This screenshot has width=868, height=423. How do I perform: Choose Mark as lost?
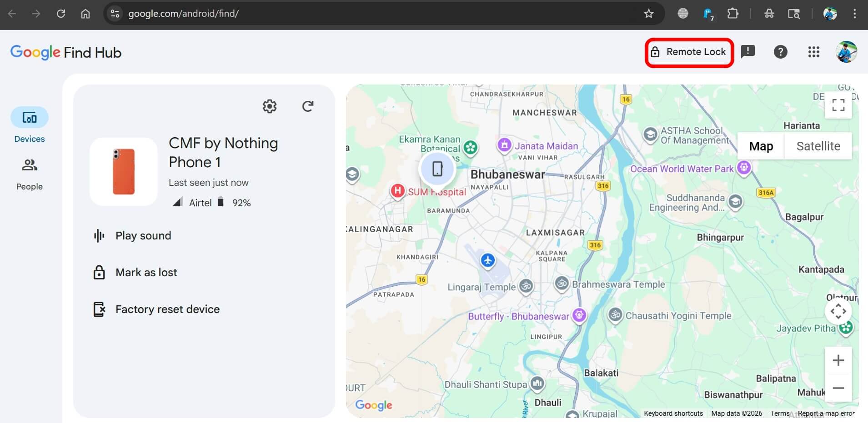coord(135,272)
